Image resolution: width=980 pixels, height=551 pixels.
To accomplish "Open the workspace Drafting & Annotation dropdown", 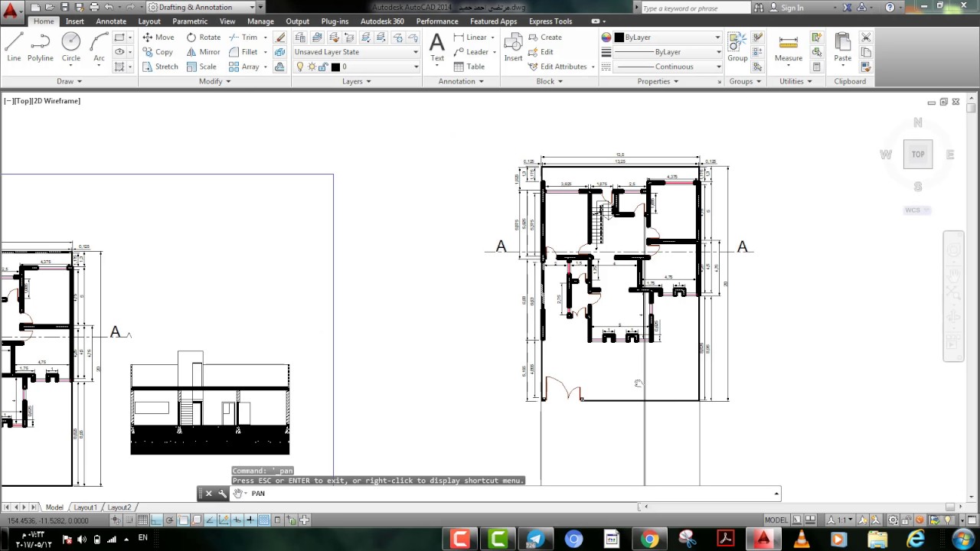I will [x=202, y=7].
